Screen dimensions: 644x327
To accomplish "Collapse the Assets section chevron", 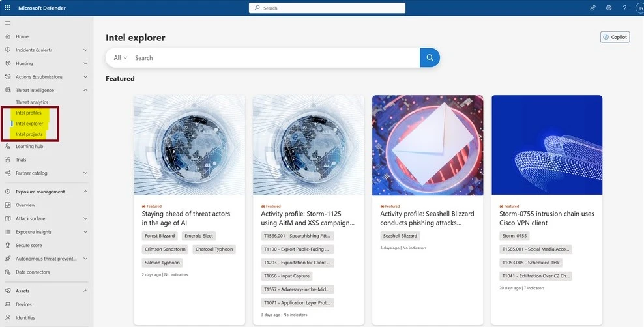I will (85, 291).
